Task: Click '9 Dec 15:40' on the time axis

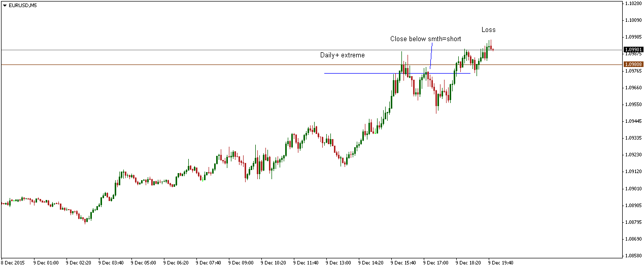Action: point(403,263)
